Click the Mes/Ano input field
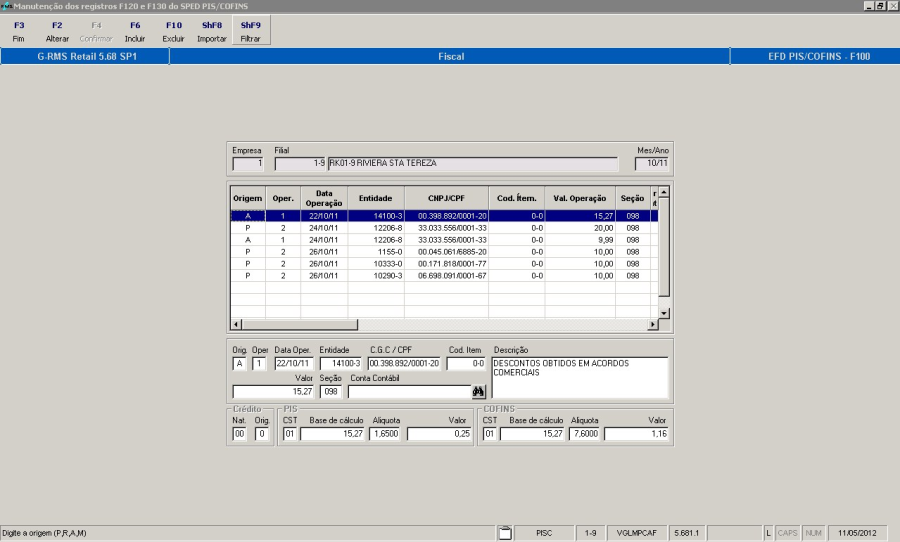 (652, 164)
